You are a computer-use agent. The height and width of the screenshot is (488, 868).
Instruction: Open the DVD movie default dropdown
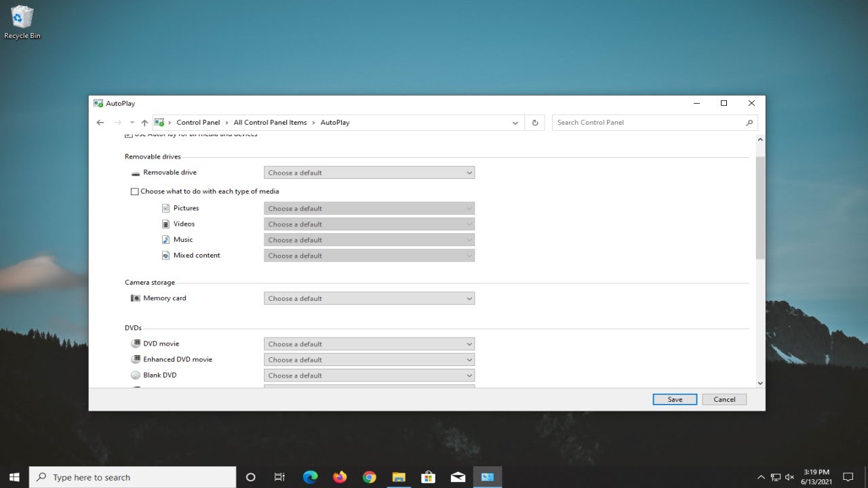[370, 344]
